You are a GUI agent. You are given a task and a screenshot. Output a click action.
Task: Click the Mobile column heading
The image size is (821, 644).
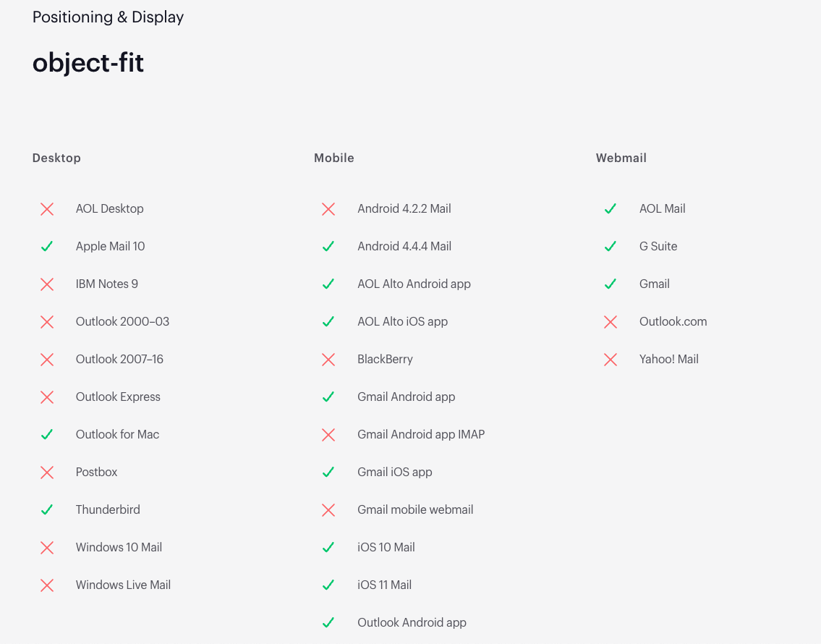point(334,158)
